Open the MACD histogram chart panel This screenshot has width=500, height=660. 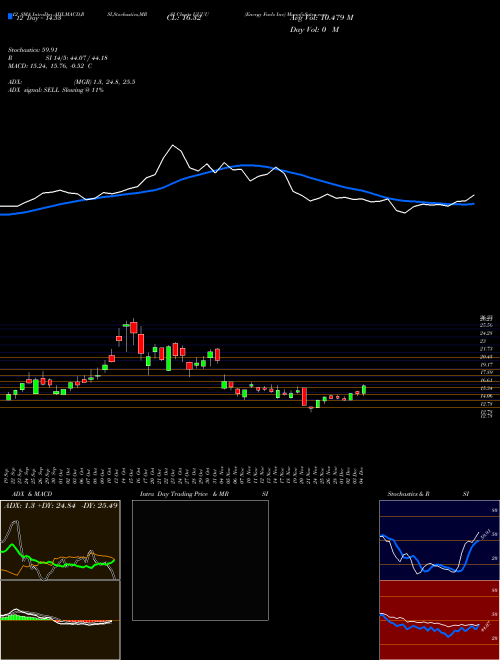click(60, 620)
